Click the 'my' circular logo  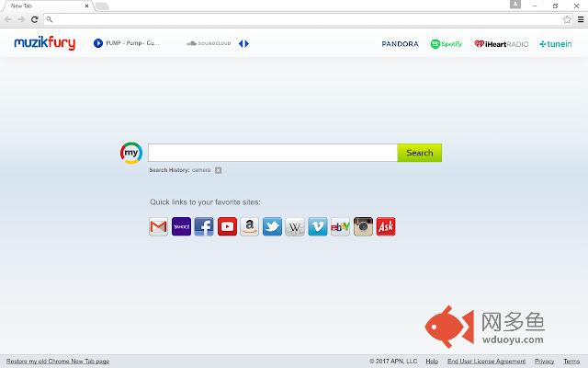tap(131, 153)
